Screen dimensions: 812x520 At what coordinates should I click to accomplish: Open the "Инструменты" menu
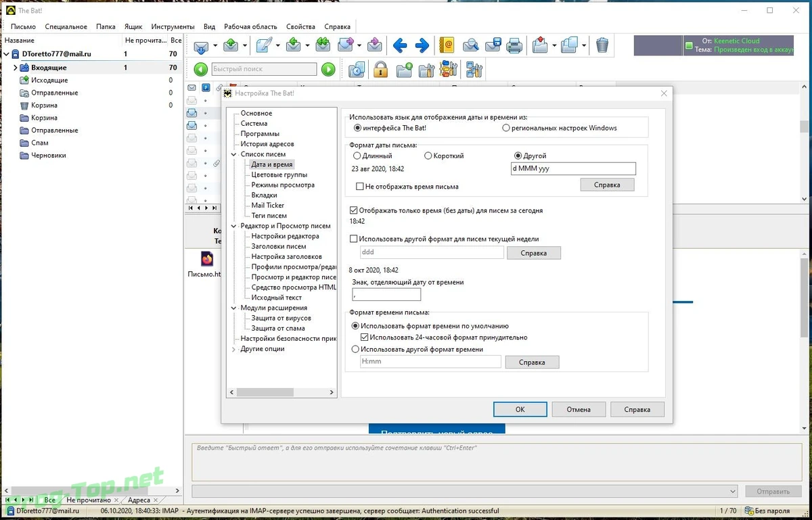(x=173, y=26)
